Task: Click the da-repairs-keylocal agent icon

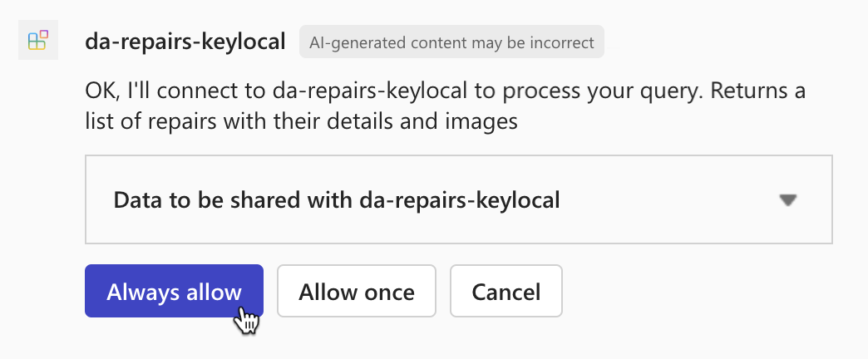Action: tap(38, 40)
